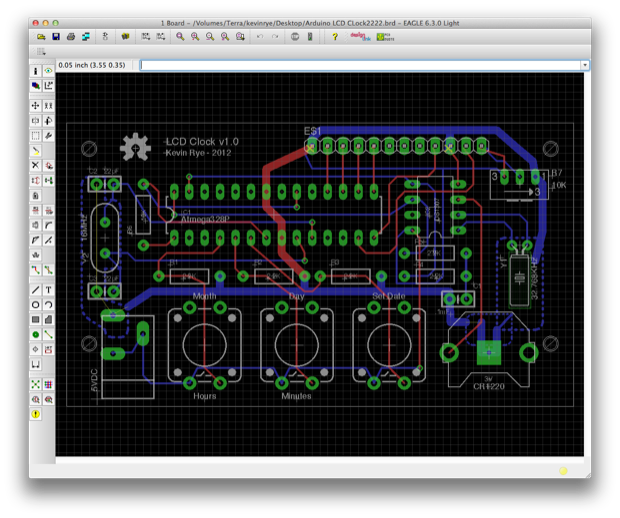Viewport: 620px width, 518px height.
Task: Select the Rectangle tool
Action: pos(36,319)
